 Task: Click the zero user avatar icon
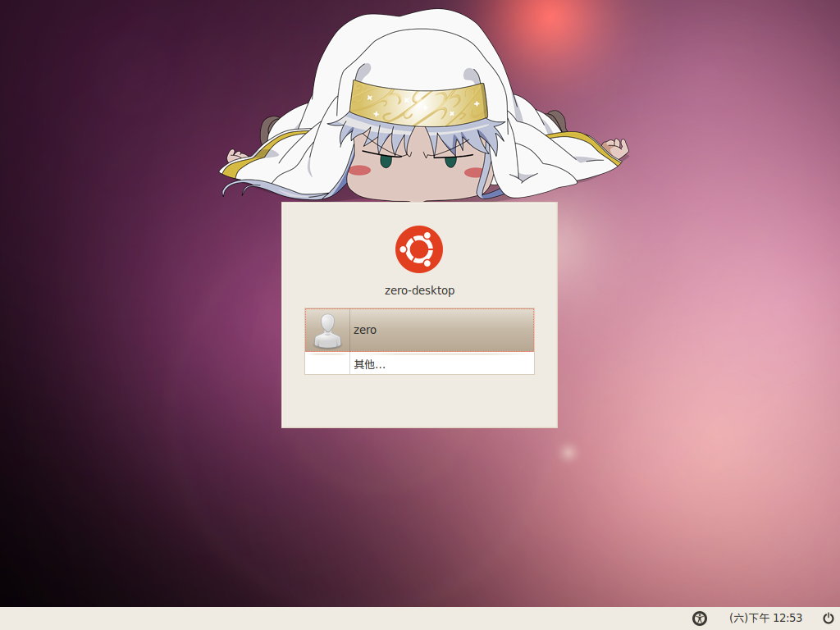[327, 331]
